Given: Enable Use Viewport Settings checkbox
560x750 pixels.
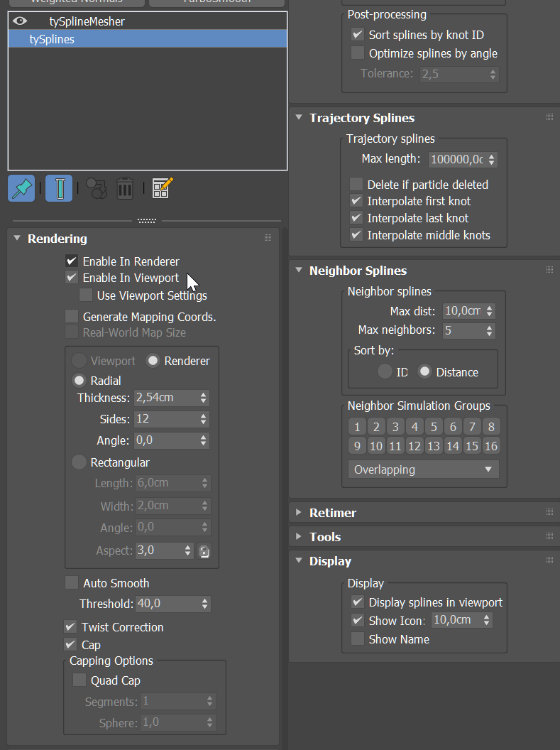Looking at the screenshot, I should point(86,295).
